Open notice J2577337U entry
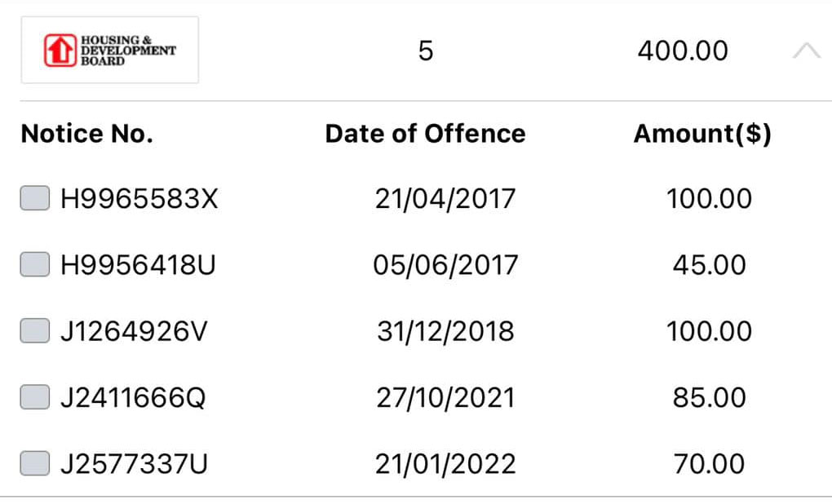 pos(134,464)
